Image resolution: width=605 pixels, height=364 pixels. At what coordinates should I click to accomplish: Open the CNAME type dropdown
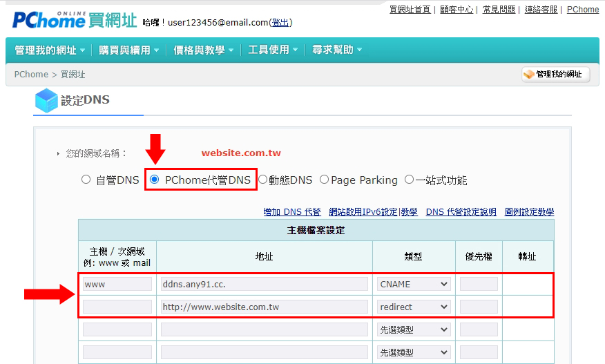414,284
